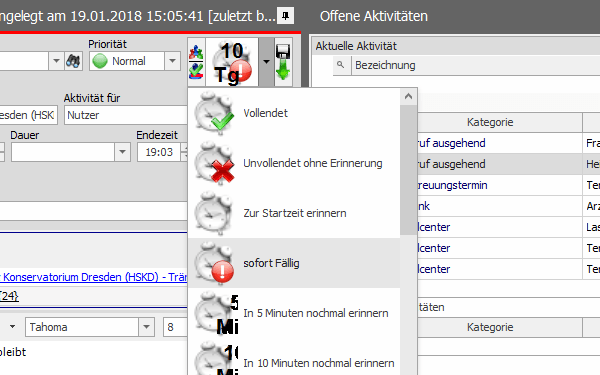Choose sofort Fällig menu entry

click(294, 263)
